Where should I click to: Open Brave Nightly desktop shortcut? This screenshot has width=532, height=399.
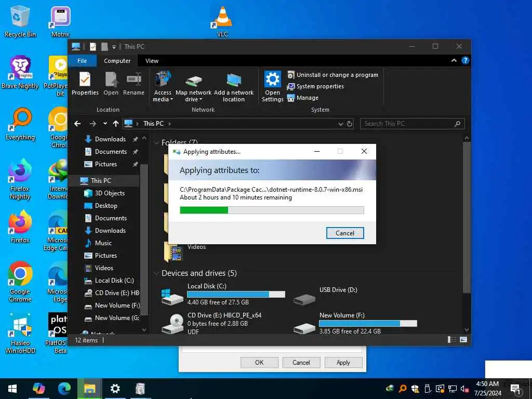tap(20, 72)
